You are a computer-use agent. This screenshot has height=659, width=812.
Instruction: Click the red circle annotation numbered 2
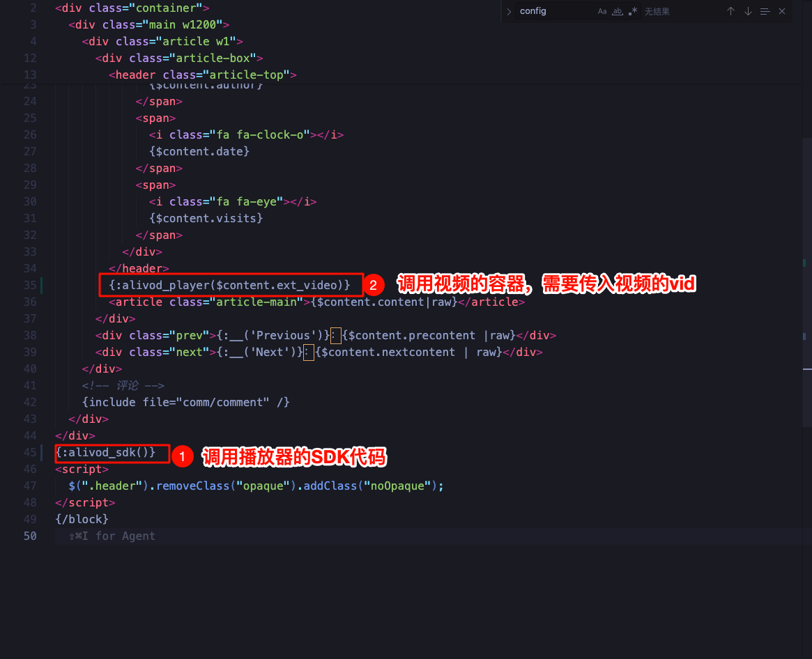tap(374, 285)
